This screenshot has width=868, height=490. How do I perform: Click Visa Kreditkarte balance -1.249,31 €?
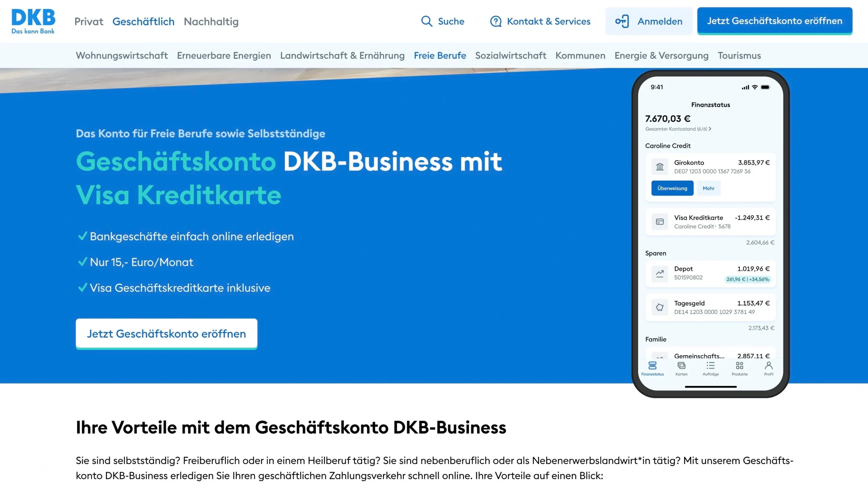tap(752, 218)
